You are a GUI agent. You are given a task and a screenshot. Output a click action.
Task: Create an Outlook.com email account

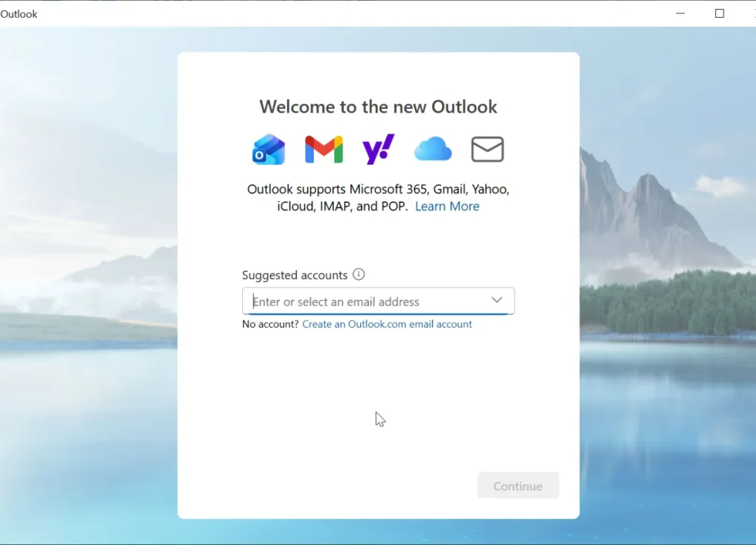click(x=387, y=323)
